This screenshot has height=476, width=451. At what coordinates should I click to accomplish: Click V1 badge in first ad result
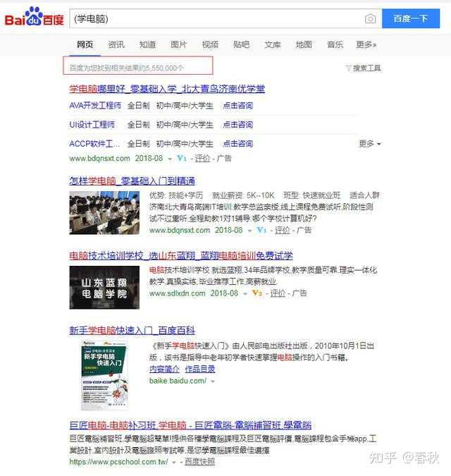click(182, 158)
